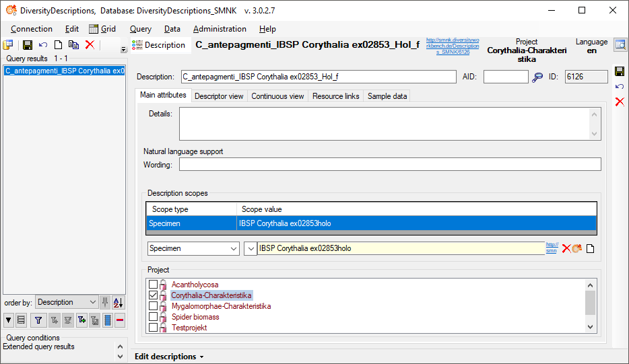Open the Help menu
The image size is (629, 364).
coord(267,29)
